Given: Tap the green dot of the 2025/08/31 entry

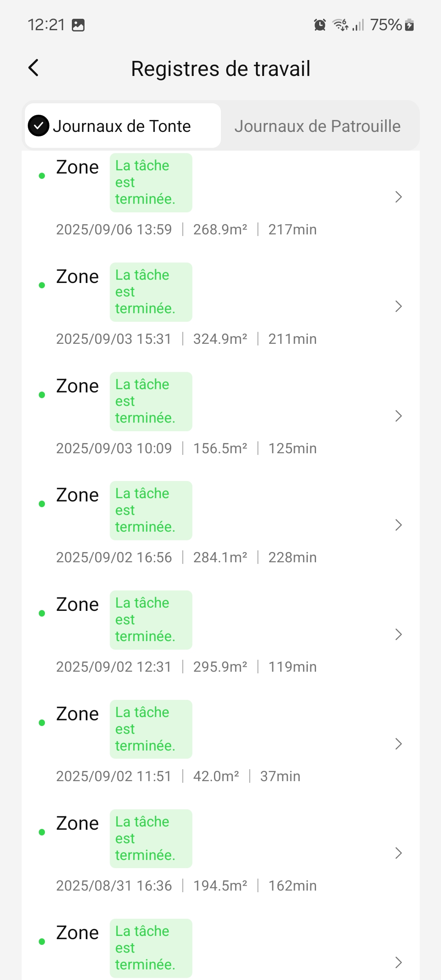Looking at the screenshot, I should (x=42, y=832).
